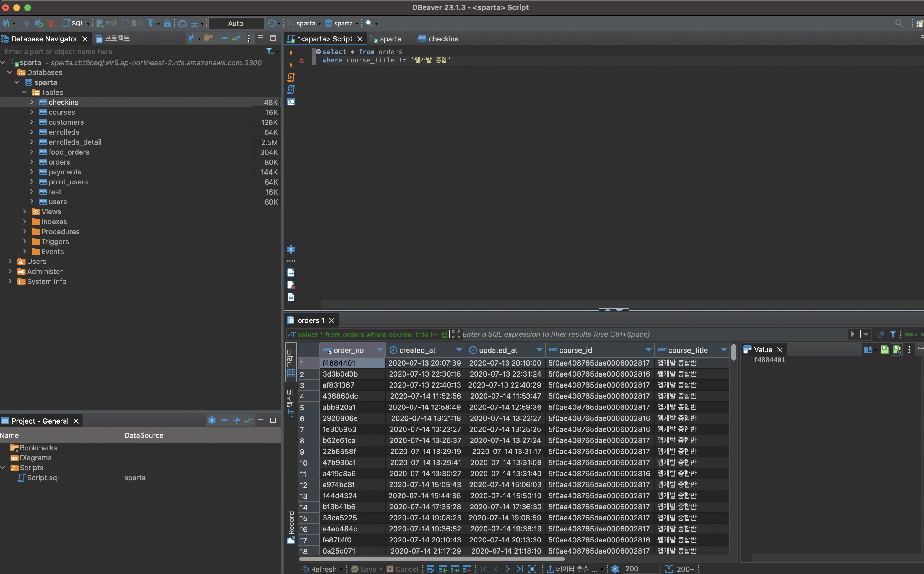Open custom filters funnel in results toolbar
This screenshot has width=924, height=574.
pos(893,335)
